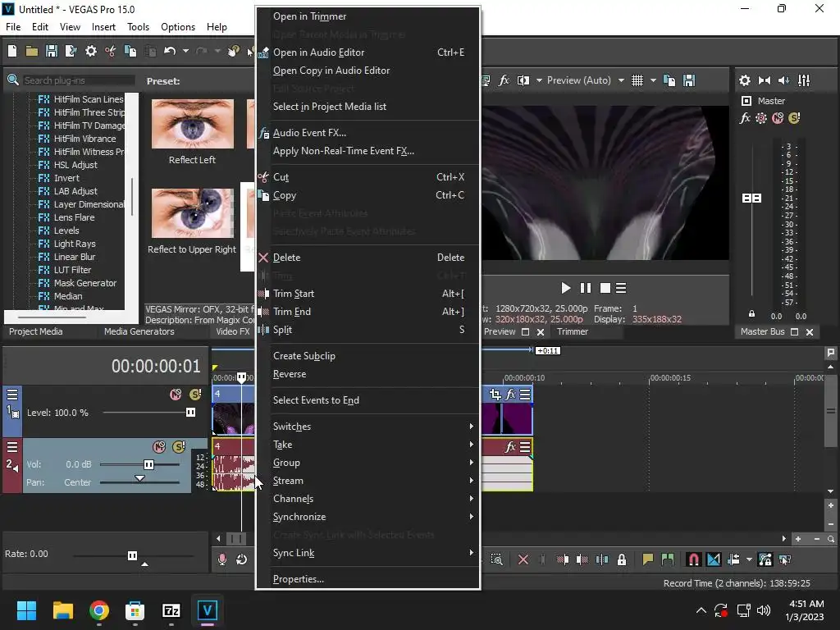Select Open in Audio Editor
This screenshot has width=840, height=630.
coord(367,52)
